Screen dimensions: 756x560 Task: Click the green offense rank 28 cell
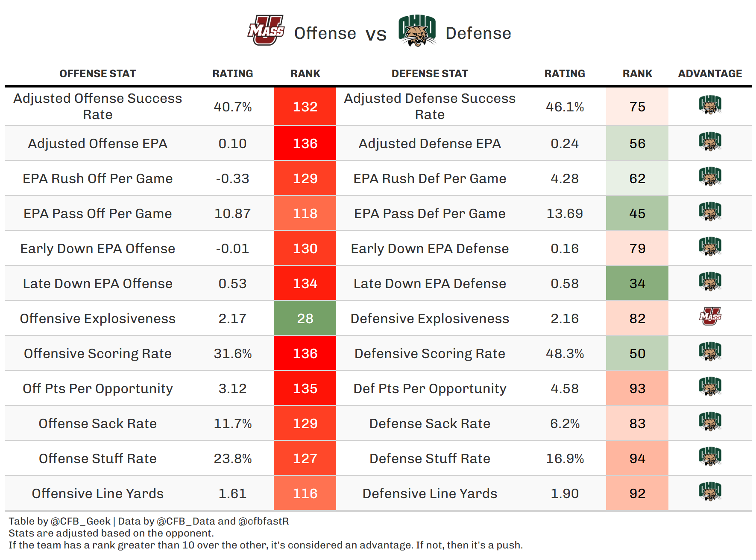pos(305,318)
